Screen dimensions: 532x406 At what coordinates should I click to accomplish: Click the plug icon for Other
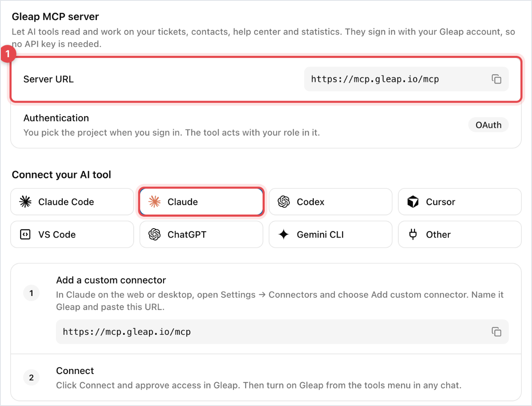[x=413, y=234]
